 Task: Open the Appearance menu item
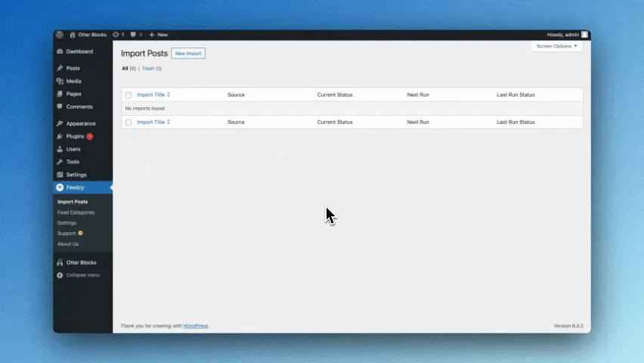pos(81,123)
